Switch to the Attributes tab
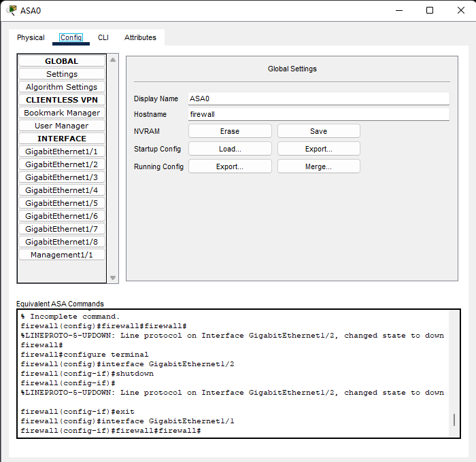The width and height of the screenshot is (476, 462). (140, 37)
